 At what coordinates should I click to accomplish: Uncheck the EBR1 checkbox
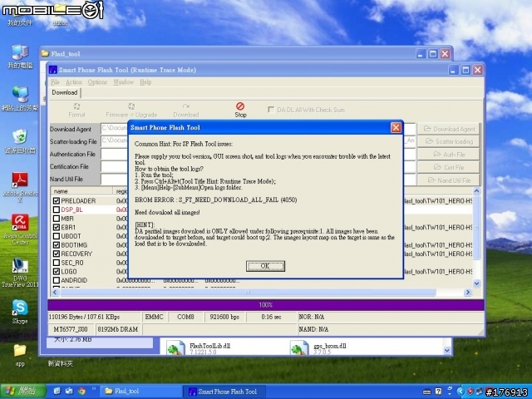[57, 227]
